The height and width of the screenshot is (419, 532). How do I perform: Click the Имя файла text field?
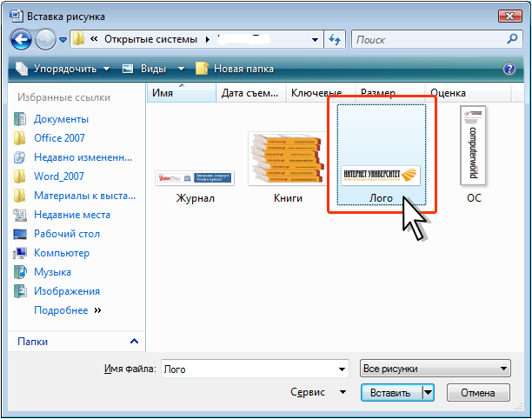[x=249, y=369]
